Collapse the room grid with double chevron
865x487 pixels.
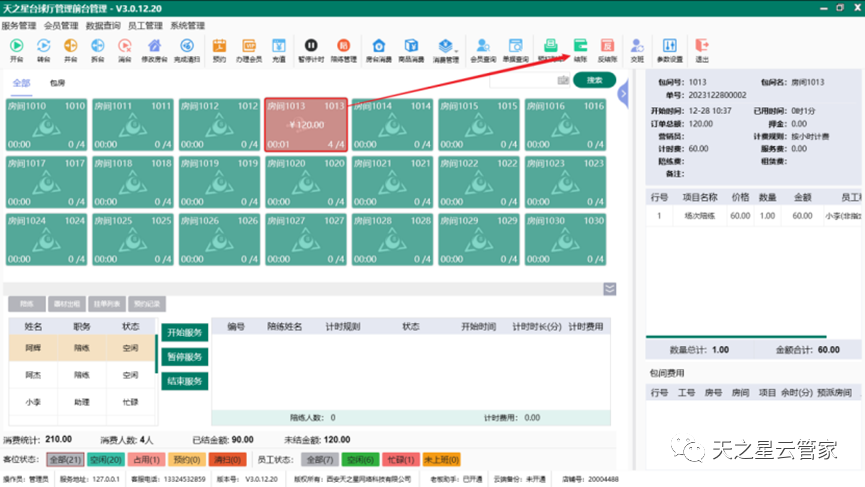point(609,289)
